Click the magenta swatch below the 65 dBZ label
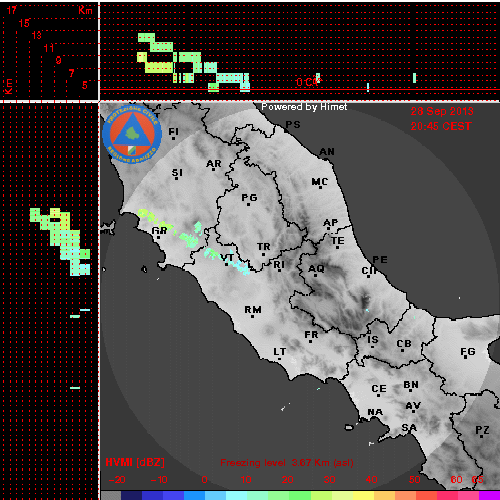Viewport: 500px width, 500px height. tap(489, 495)
